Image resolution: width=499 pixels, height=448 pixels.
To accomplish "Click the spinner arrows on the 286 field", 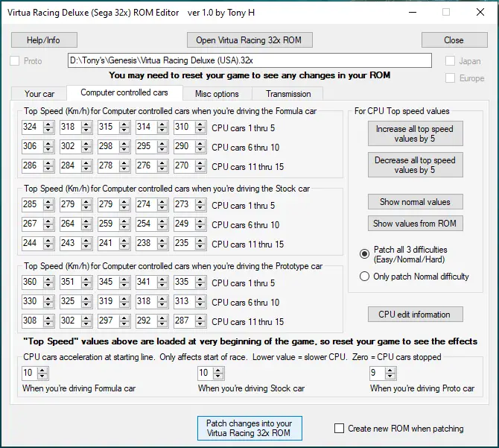I will [48, 166].
